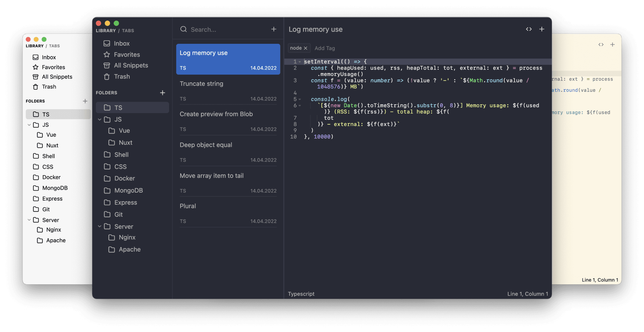Click Line 1, Column 1 in dark status bar
Screen dimensions: 644x332
[528, 294]
